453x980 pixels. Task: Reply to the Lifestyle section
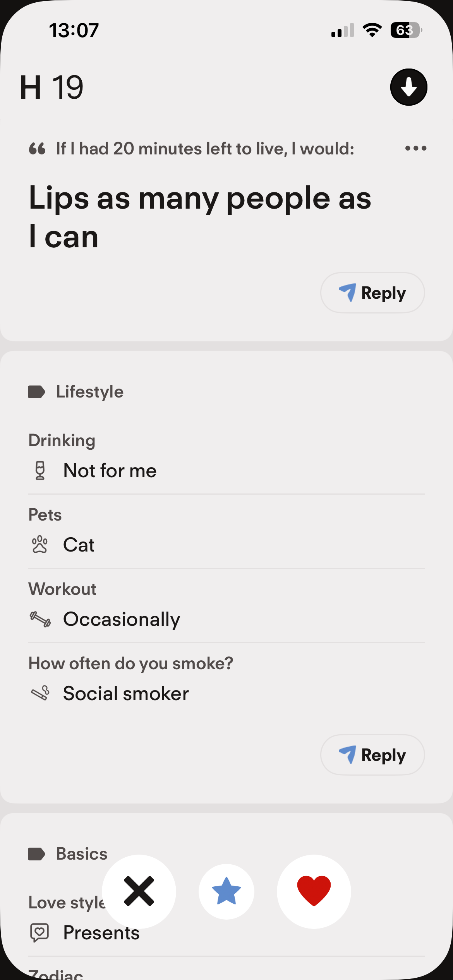tap(372, 755)
